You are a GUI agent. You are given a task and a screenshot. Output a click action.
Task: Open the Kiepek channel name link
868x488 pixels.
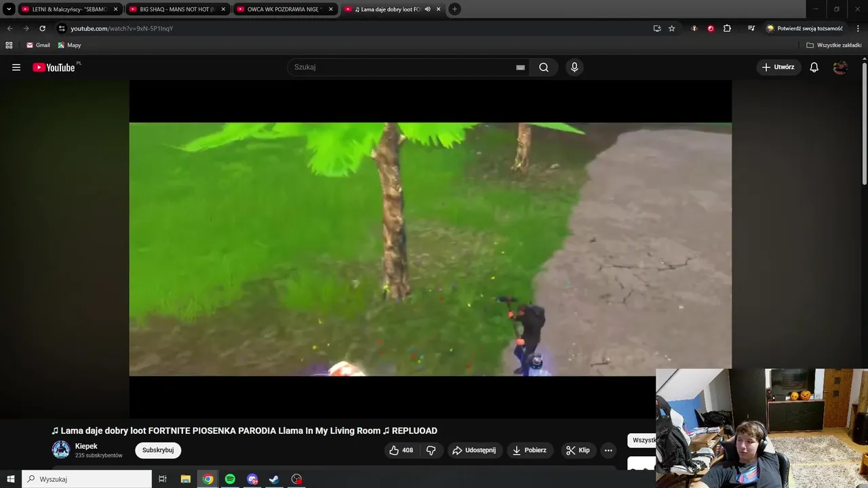[86, 446]
